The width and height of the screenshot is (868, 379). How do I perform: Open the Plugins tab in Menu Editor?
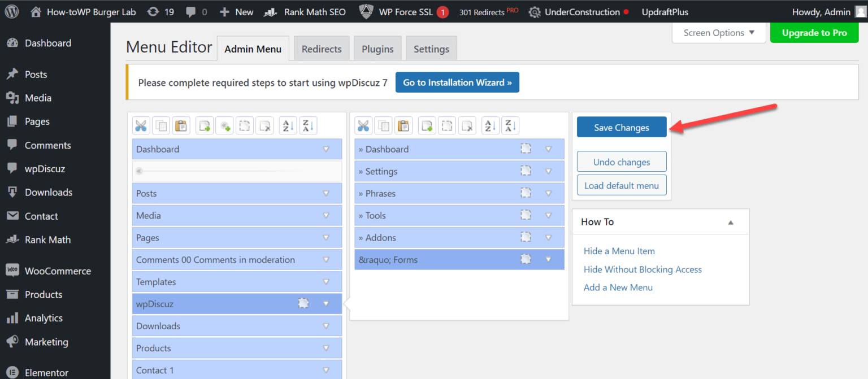pos(377,48)
